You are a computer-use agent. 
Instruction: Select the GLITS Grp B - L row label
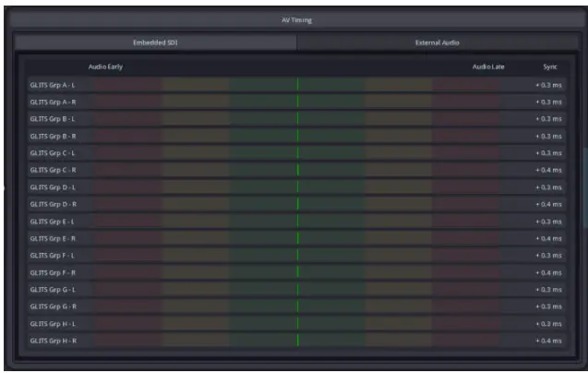pos(53,119)
